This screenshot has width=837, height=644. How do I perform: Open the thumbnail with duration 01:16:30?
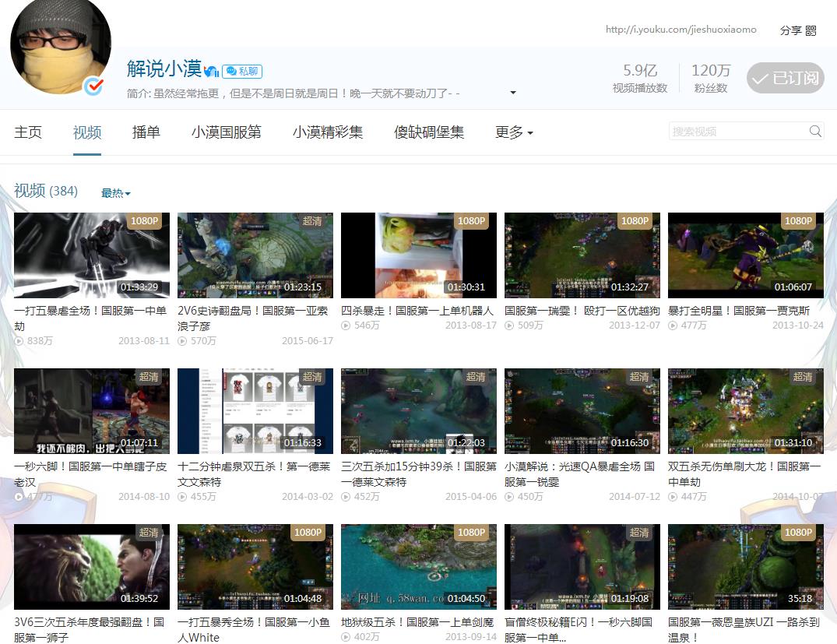[x=582, y=411]
